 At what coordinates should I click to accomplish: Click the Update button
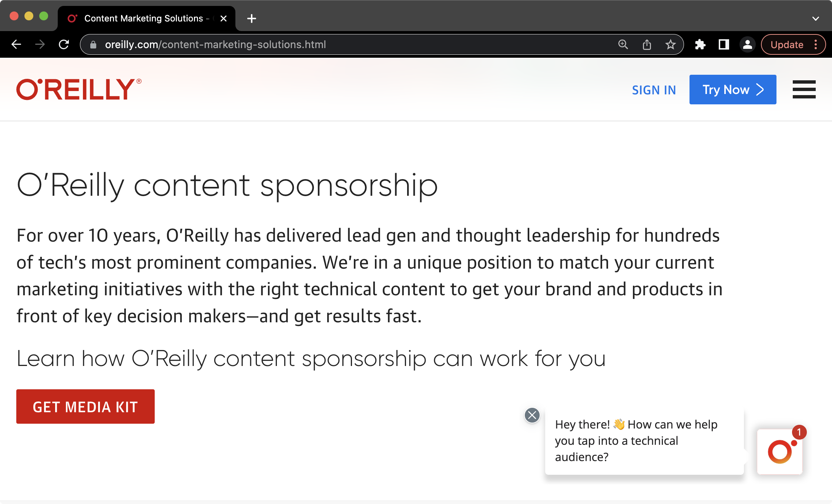coord(787,45)
